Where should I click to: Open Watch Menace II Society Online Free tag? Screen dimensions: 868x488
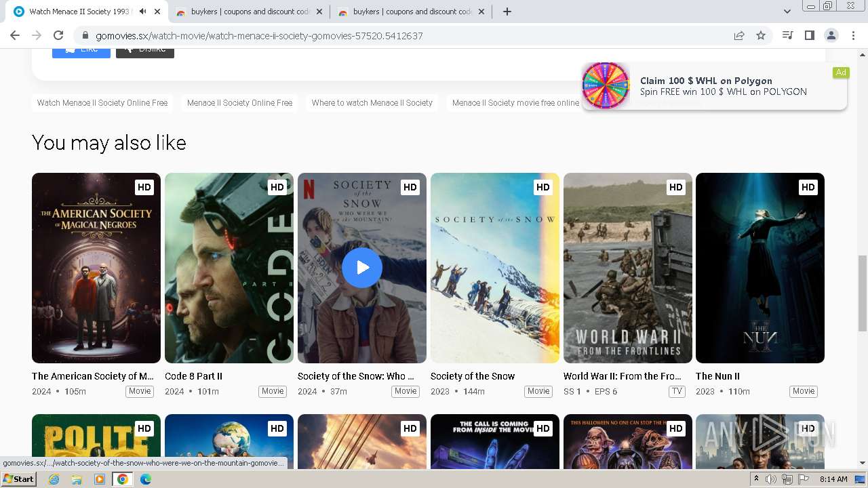click(x=102, y=103)
